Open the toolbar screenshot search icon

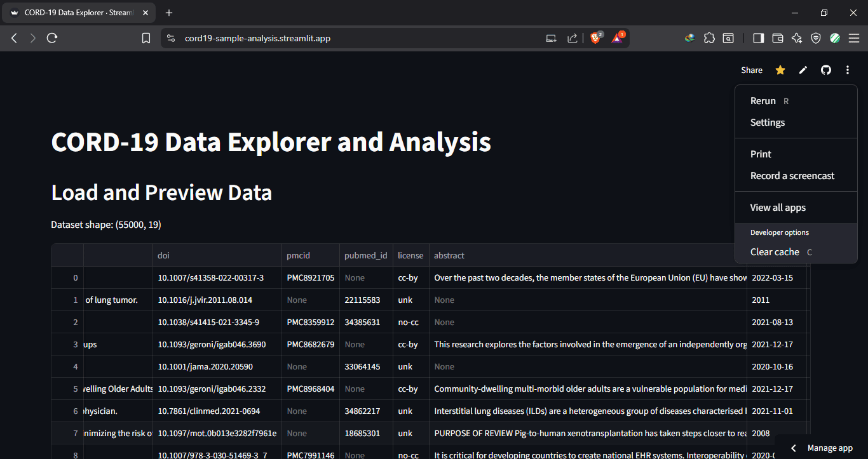point(728,38)
